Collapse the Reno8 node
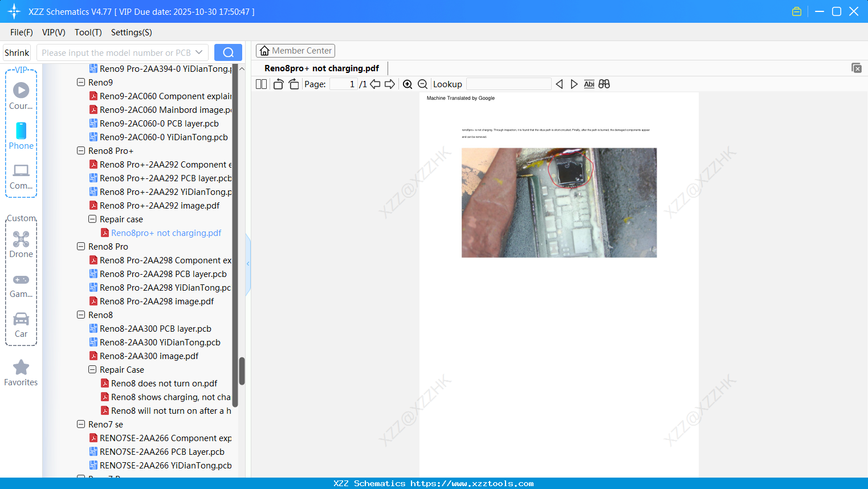 [x=81, y=315]
